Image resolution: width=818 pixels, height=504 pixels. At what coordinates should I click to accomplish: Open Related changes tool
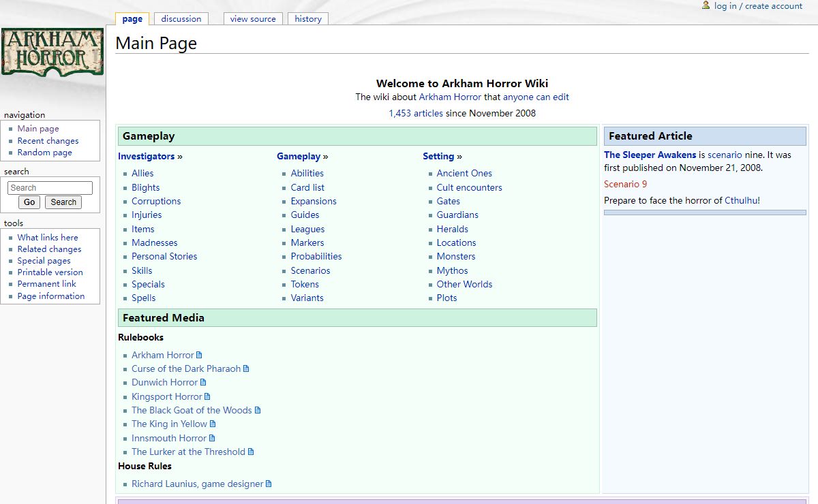[x=49, y=249]
